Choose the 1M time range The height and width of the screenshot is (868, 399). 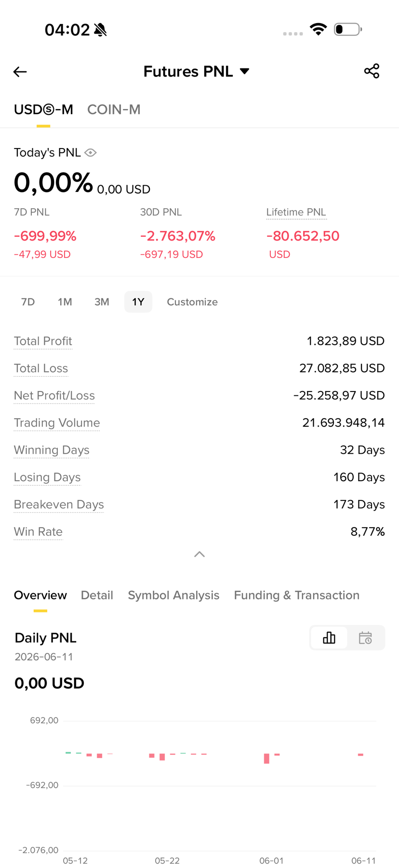point(65,302)
